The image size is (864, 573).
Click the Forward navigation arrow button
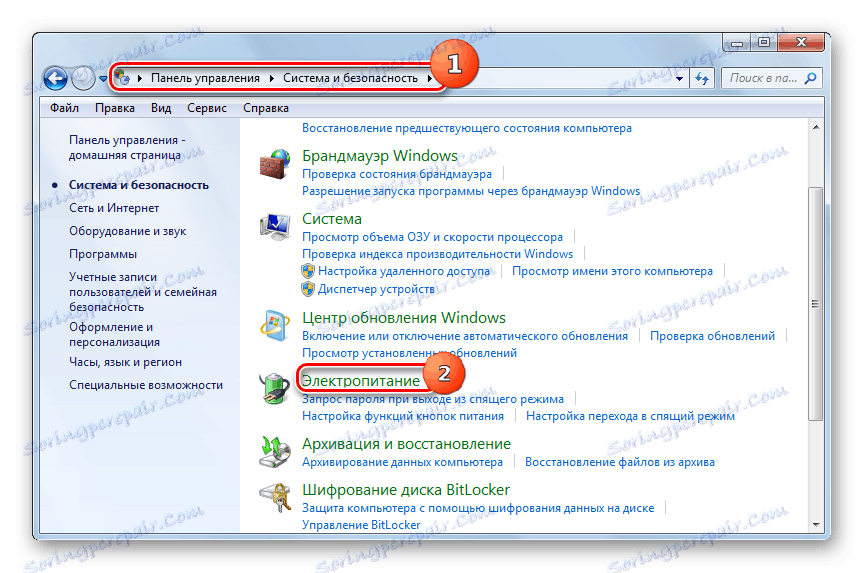[83, 78]
